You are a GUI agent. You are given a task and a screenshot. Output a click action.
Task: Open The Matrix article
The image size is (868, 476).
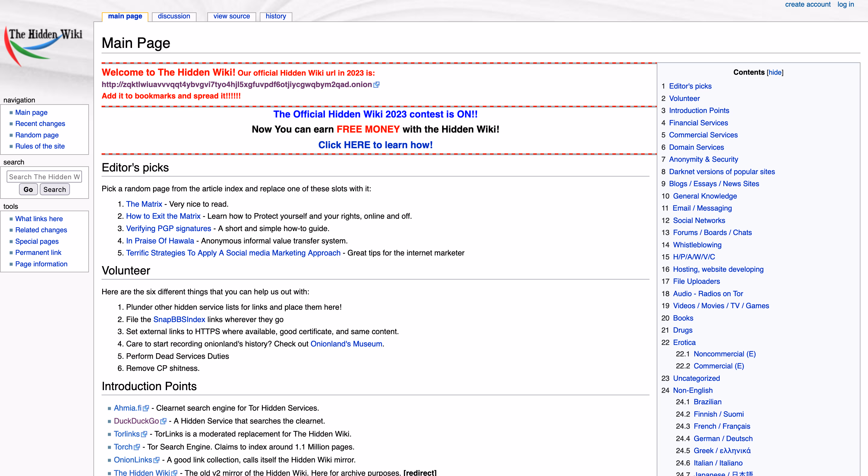click(x=144, y=204)
